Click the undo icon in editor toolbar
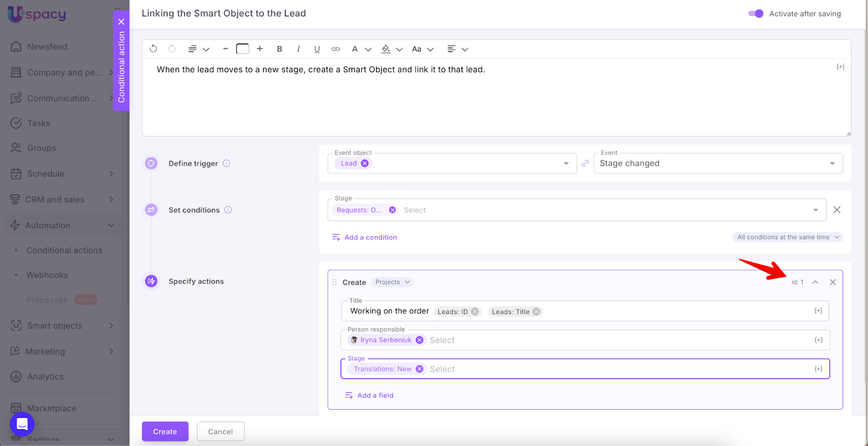The height and width of the screenshot is (446, 868). coord(154,49)
